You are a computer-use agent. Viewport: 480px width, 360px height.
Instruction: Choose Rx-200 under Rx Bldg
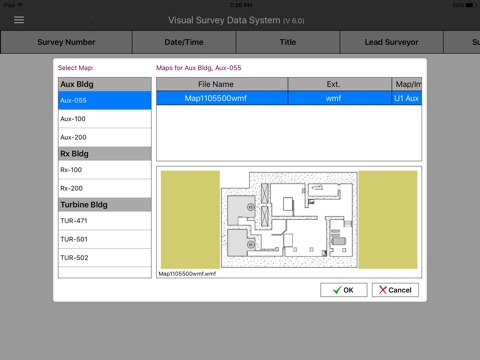pyautogui.click(x=105, y=188)
